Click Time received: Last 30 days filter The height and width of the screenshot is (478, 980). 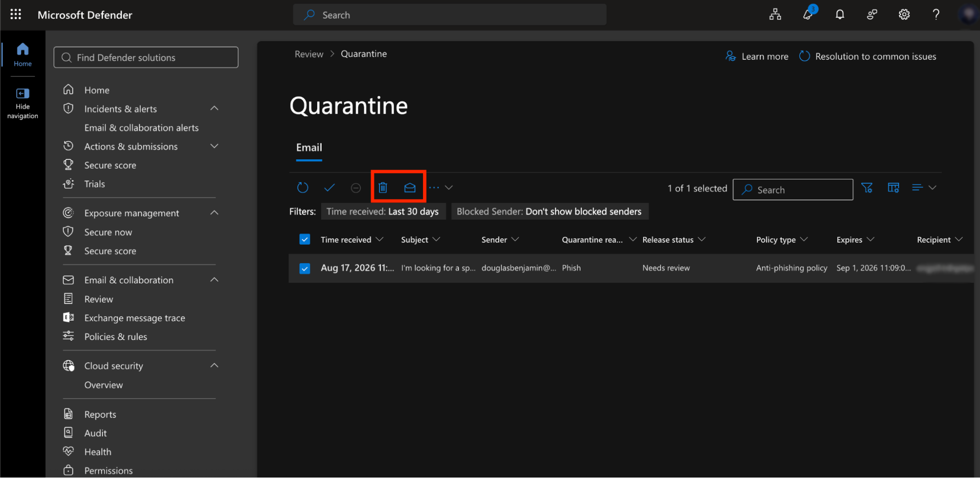click(383, 211)
